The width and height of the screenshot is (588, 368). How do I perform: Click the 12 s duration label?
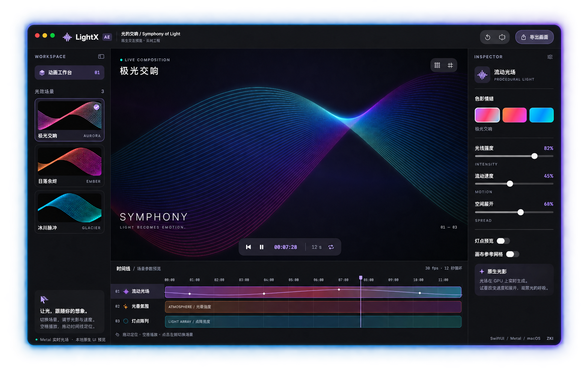pyautogui.click(x=316, y=247)
